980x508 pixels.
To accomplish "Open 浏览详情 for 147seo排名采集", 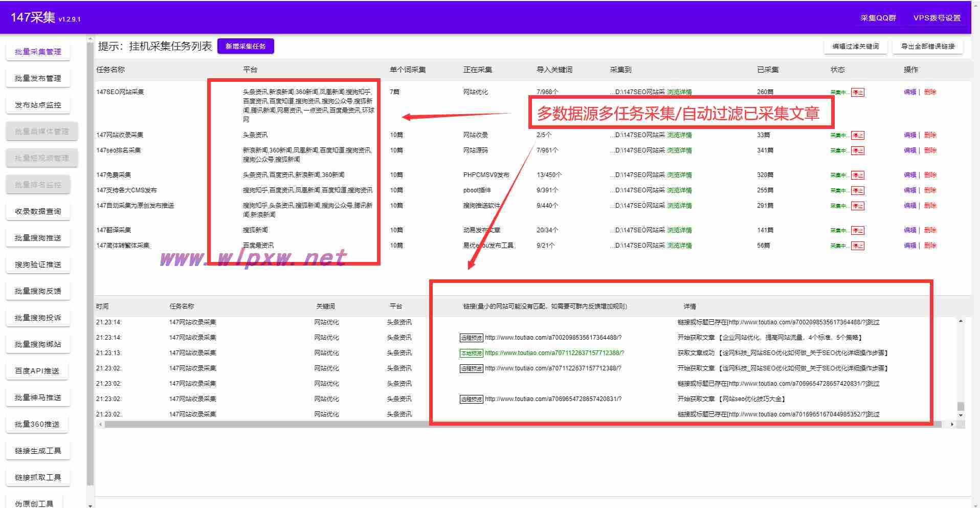I will (x=679, y=150).
